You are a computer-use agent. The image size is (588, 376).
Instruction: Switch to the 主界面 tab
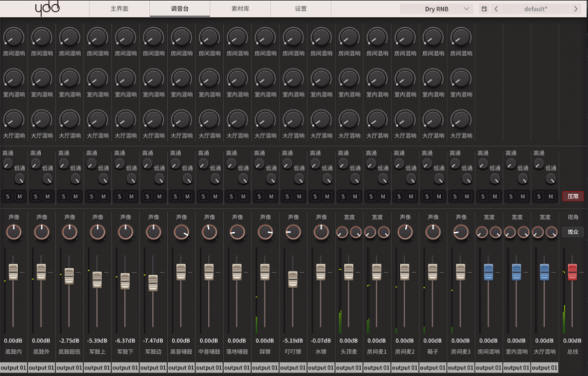120,9
